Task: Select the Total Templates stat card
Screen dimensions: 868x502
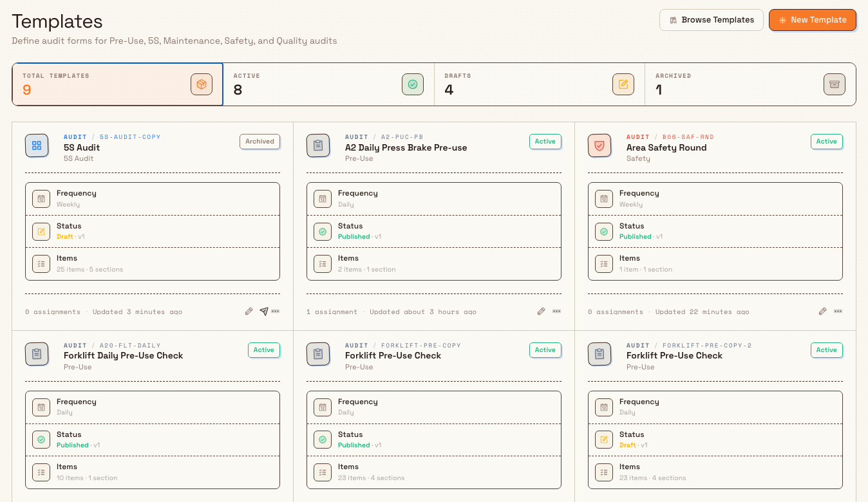Action: click(x=118, y=84)
